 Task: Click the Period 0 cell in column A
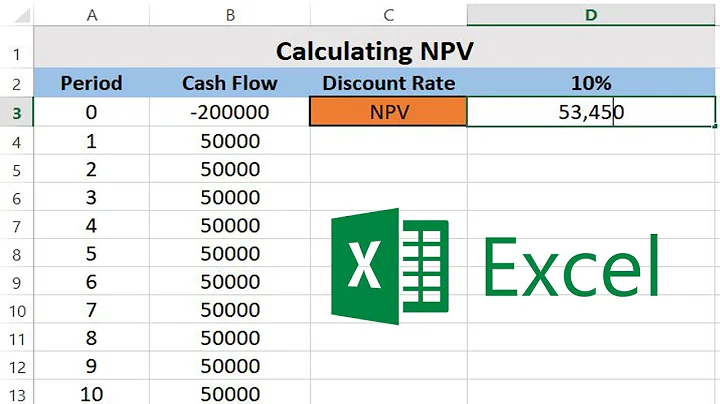click(x=92, y=112)
